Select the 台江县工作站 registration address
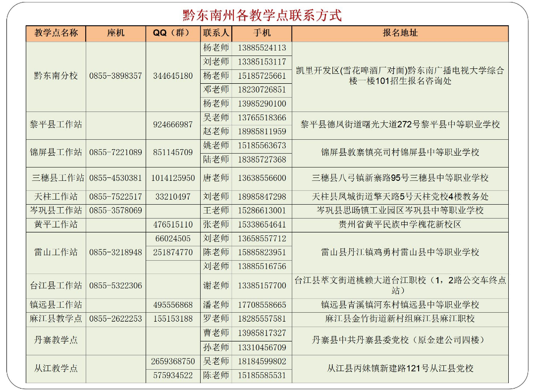Screen dimensions: 534x392 [401, 286]
